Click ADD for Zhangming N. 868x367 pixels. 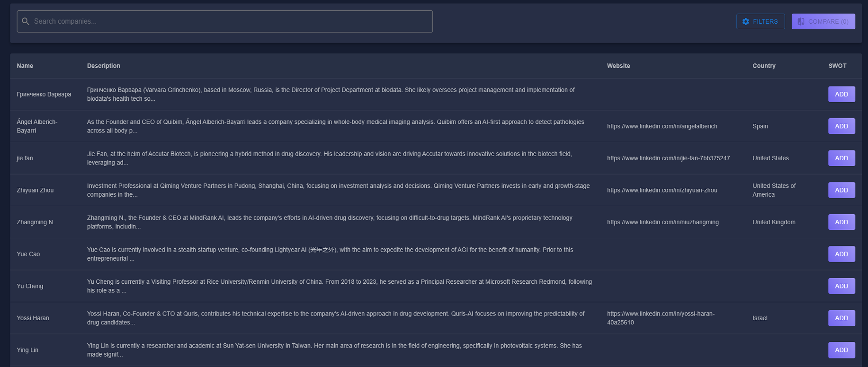click(841, 222)
